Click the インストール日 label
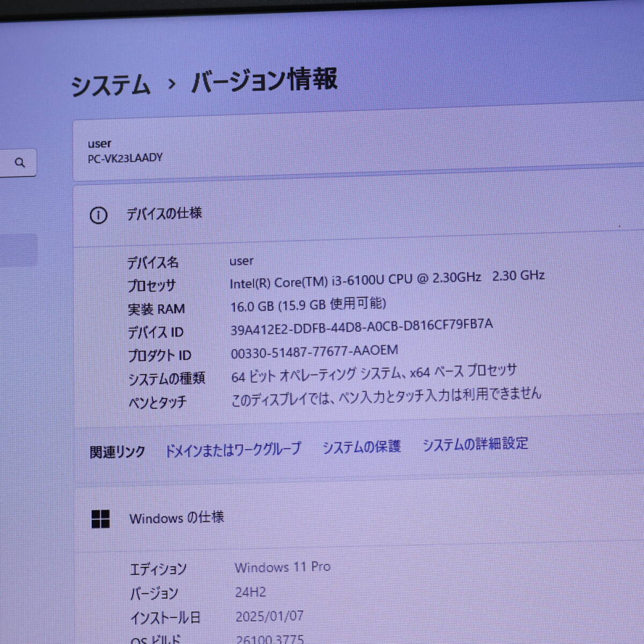This screenshot has height=644, width=644. click(x=165, y=618)
